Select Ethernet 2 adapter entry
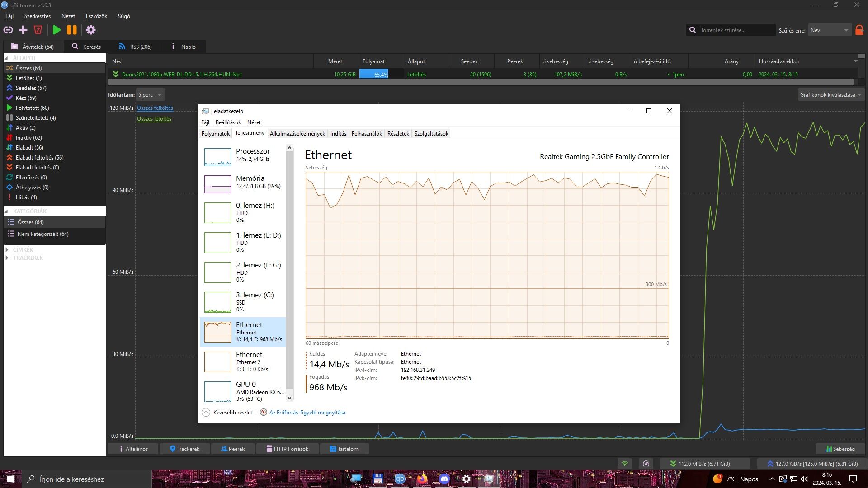 click(x=243, y=361)
